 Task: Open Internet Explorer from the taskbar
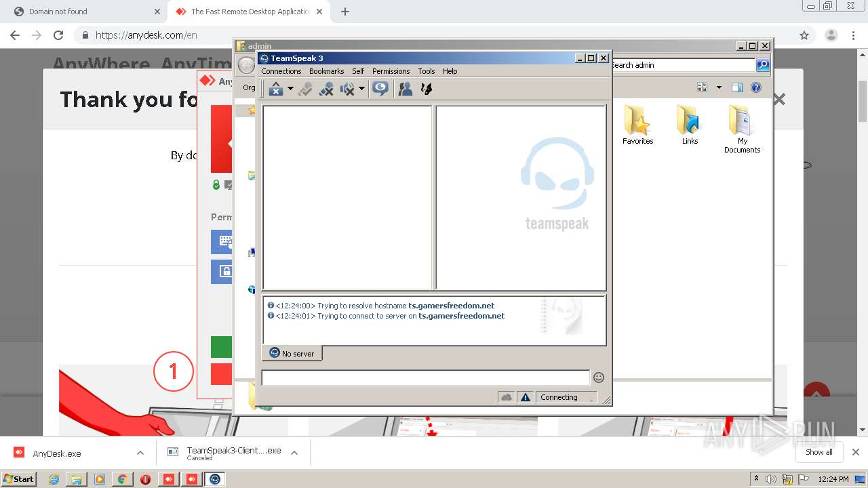click(x=54, y=479)
